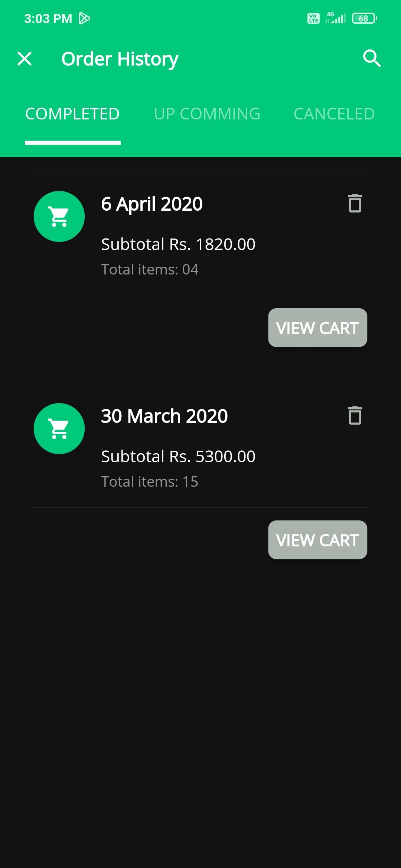Tap the Play Store icon in status bar
Image resolution: width=401 pixels, height=868 pixels.
85,18
